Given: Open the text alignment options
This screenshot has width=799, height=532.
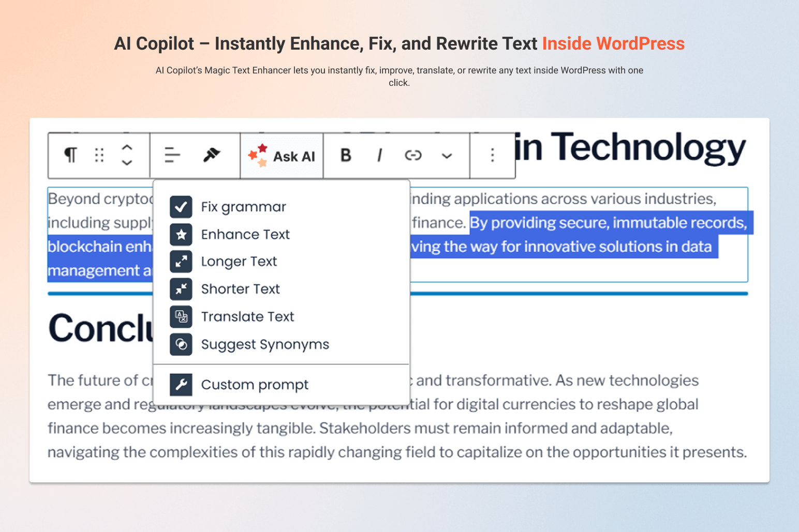Looking at the screenshot, I should [172, 155].
